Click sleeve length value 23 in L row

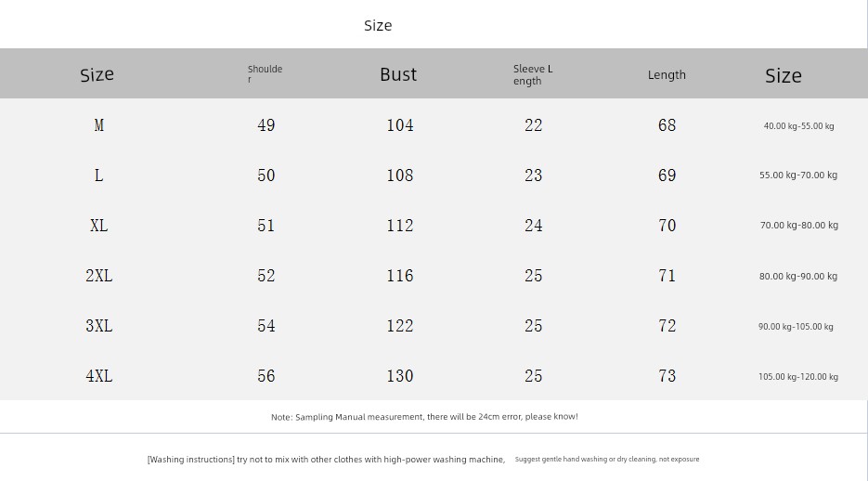coord(533,175)
